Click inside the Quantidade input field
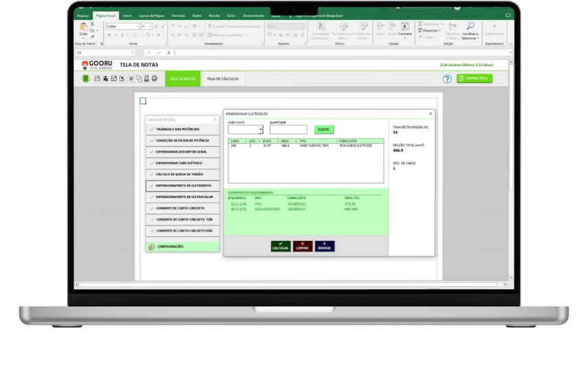The image size is (588, 373). pyautogui.click(x=289, y=130)
